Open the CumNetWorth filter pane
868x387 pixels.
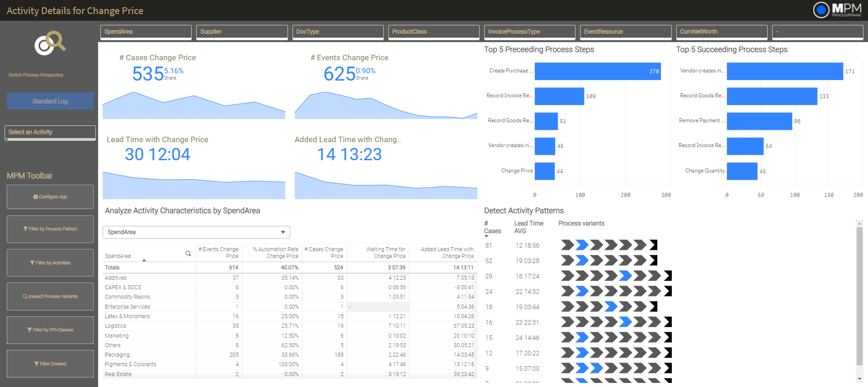click(x=722, y=32)
